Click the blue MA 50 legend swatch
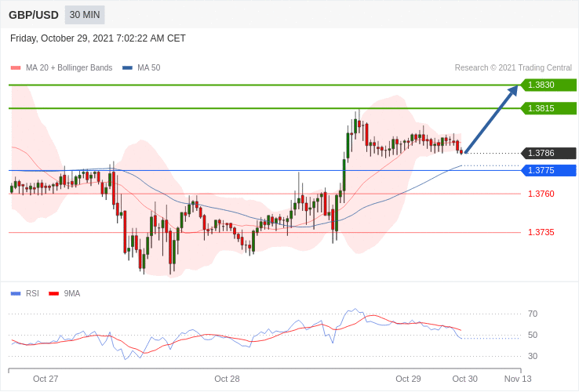 [127, 68]
